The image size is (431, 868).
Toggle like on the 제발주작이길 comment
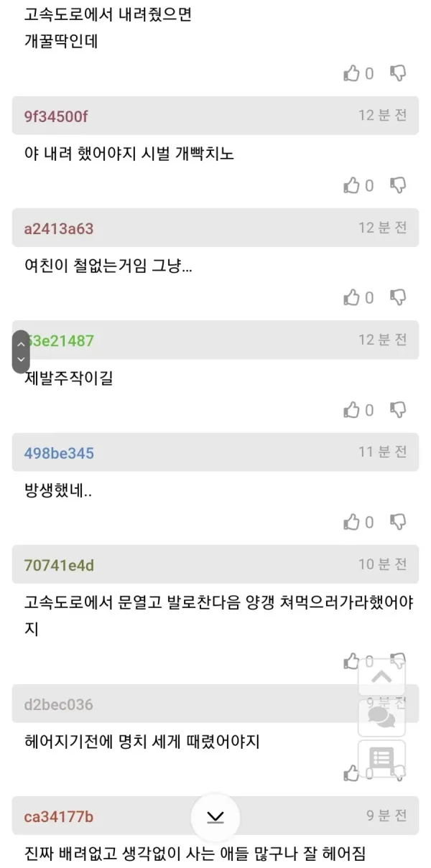(x=352, y=410)
